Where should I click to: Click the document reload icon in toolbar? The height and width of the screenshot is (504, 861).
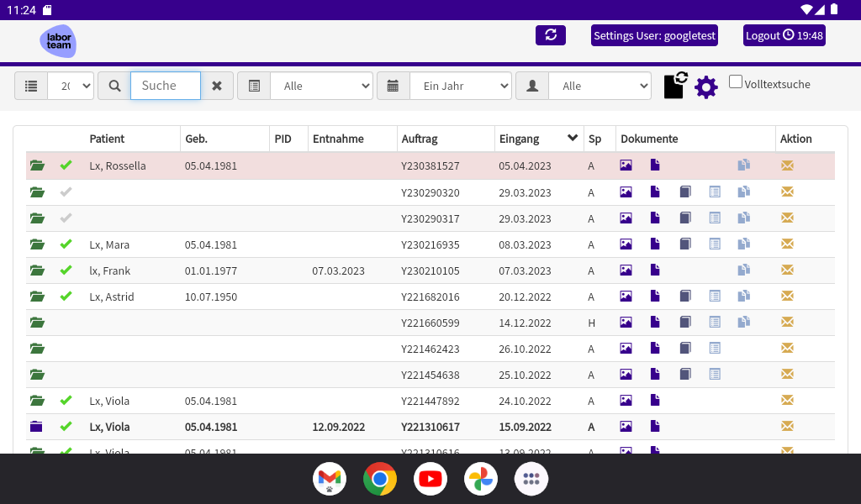[675, 85]
